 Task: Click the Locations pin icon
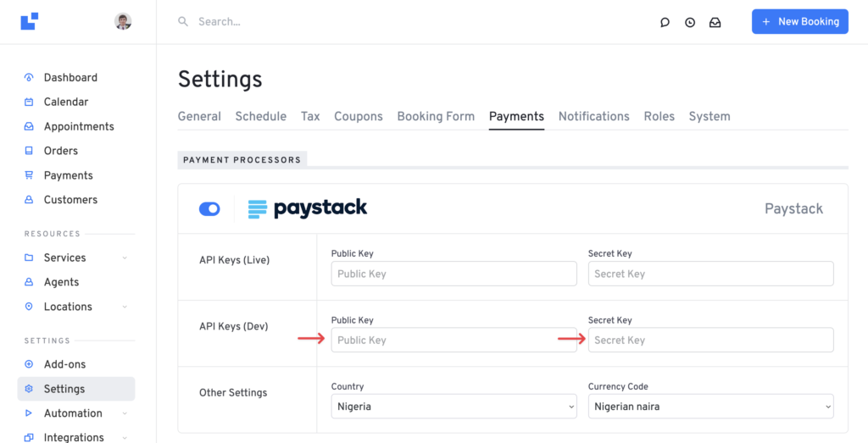(29, 307)
